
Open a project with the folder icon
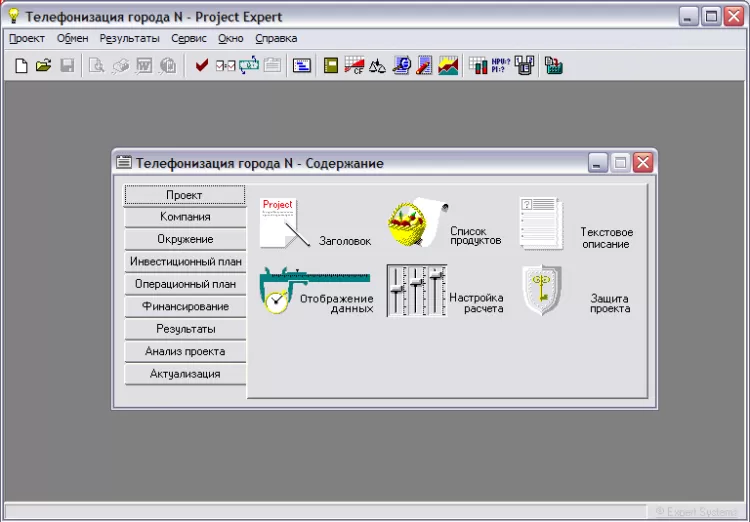[44, 65]
